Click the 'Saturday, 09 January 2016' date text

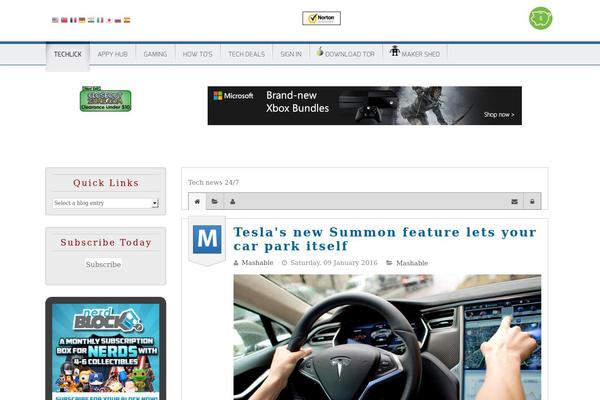pyautogui.click(x=334, y=263)
